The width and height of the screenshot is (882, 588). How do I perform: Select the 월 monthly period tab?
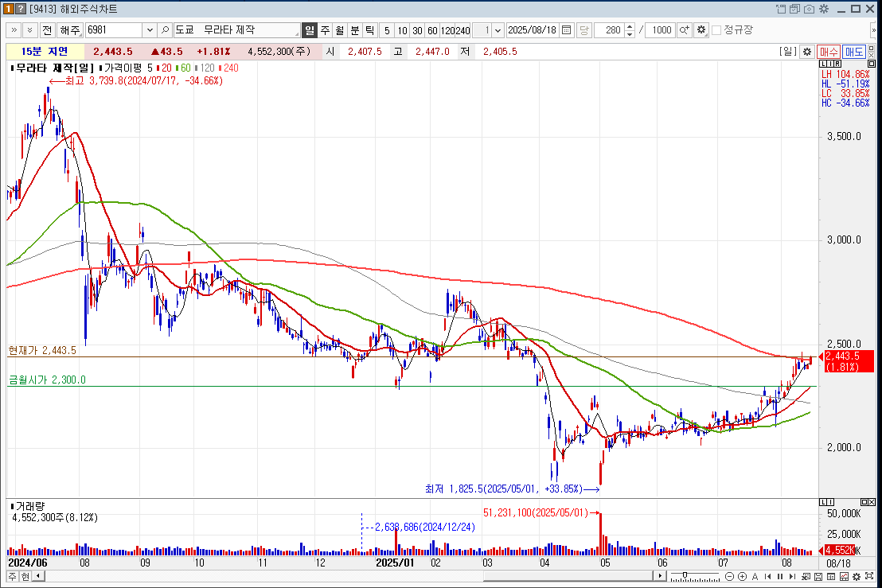point(340,30)
